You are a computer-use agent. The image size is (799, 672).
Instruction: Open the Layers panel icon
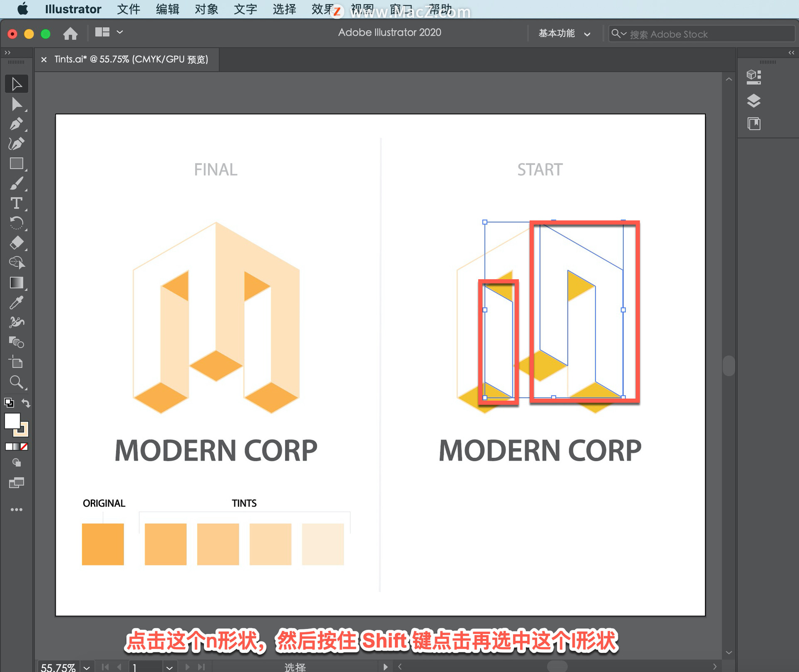[x=754, y=101]
